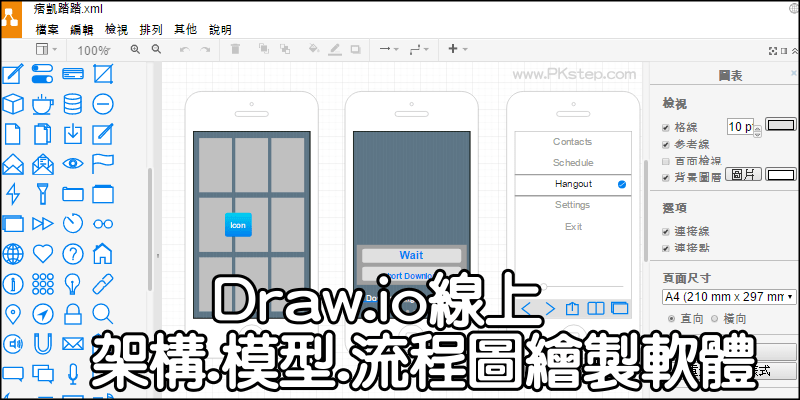
Task: Select the map pin shape
Action: pyautogui.click(x=13, y=313)
